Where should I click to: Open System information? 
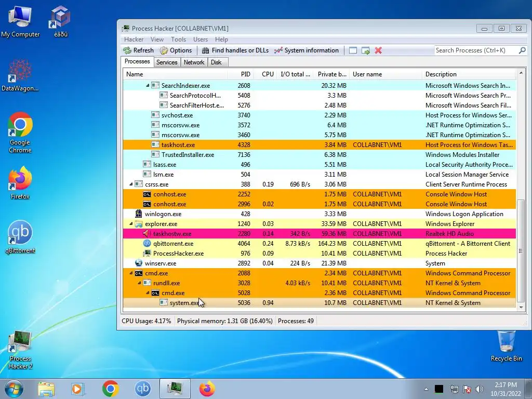click(x=307, y=50)
